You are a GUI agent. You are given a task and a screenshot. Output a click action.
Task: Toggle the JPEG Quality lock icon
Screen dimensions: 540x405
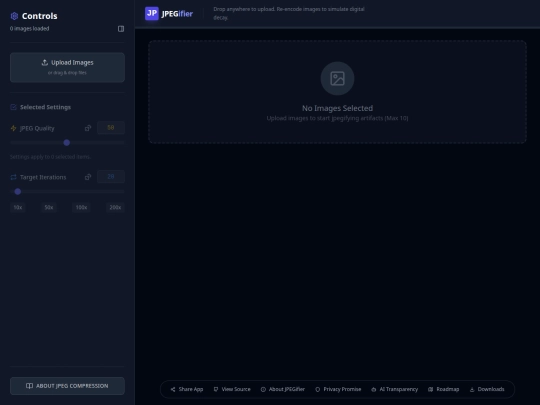pos(88,128)
